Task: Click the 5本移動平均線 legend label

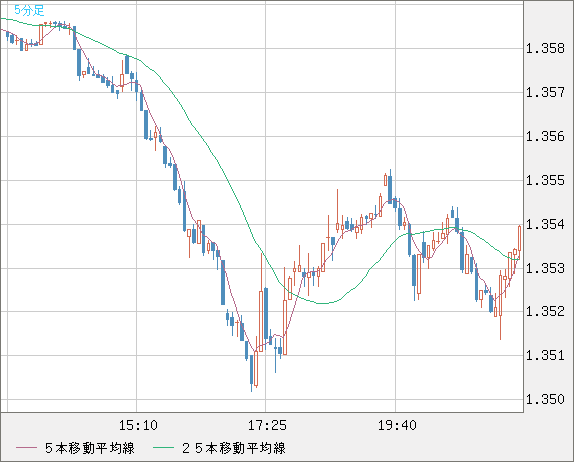Action: click(x=90, y=448)
